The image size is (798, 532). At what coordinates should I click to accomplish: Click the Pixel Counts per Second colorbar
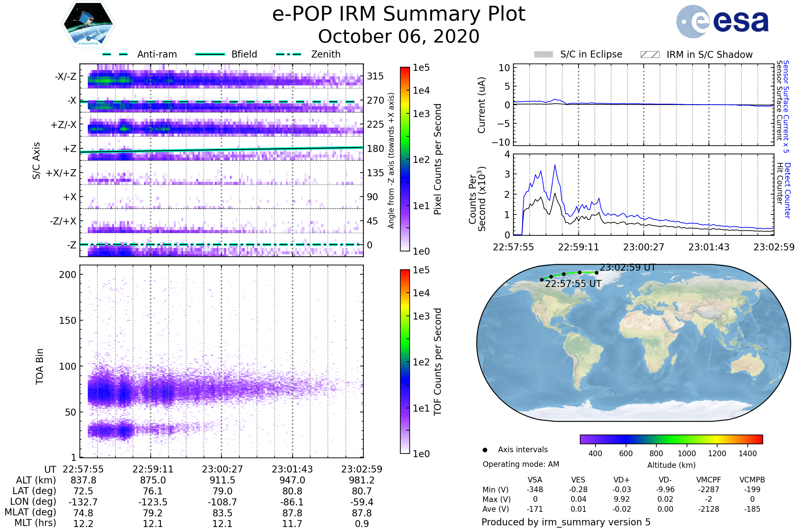pos(405,159)
